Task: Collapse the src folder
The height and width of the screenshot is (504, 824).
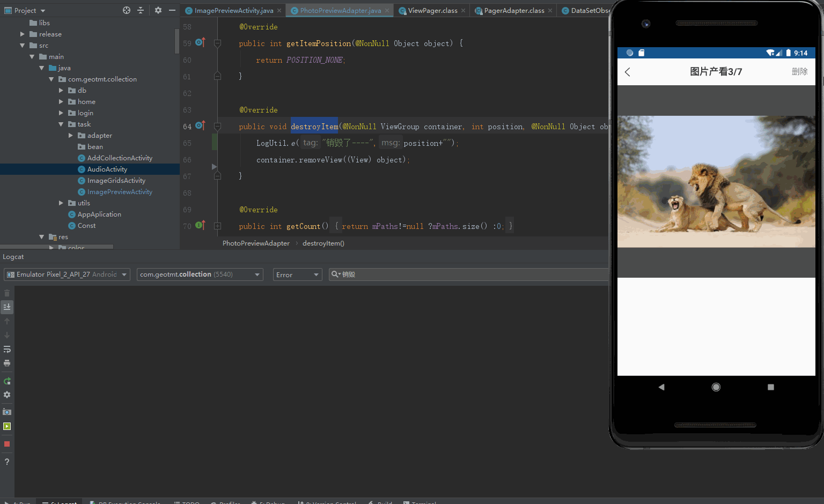Action: [x=23, y=45]
